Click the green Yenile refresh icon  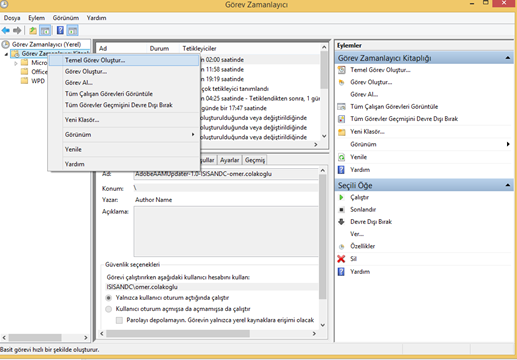[341, 157]
